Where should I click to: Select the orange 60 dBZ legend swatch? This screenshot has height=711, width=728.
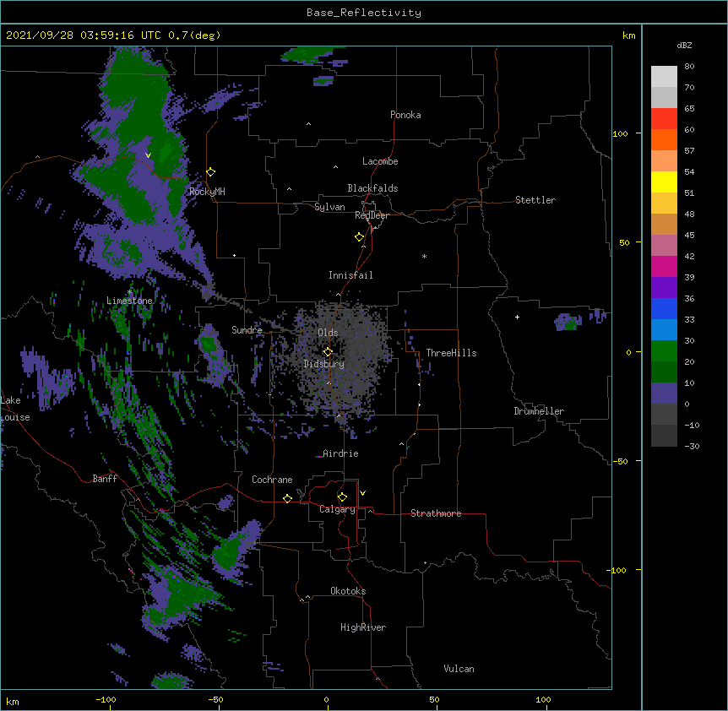pos(664,139)
